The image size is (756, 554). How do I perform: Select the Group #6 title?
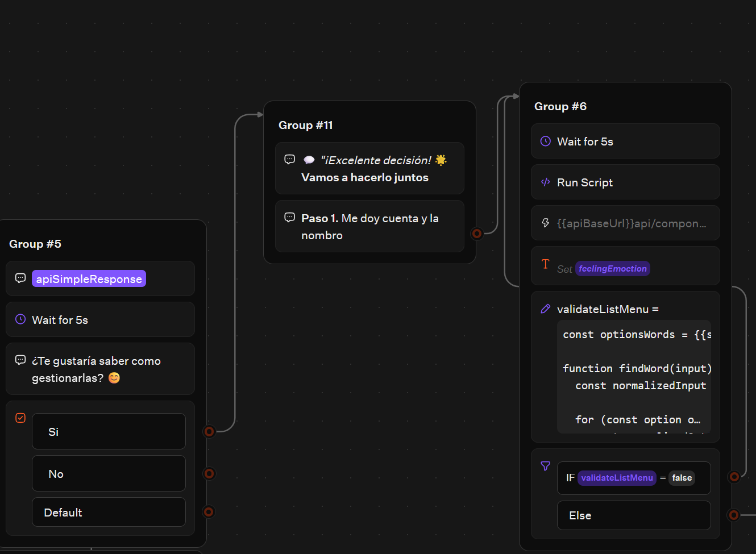pos(560,106)
